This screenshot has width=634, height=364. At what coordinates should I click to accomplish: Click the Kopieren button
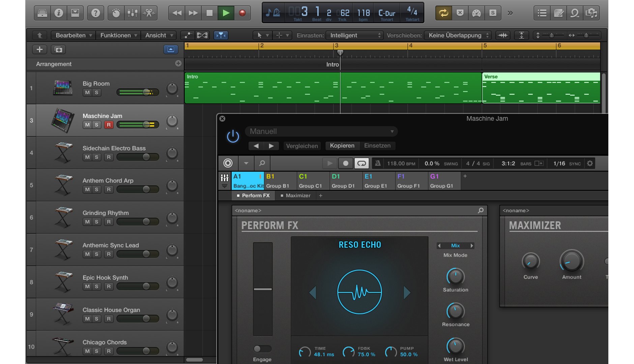pos(342,146)
